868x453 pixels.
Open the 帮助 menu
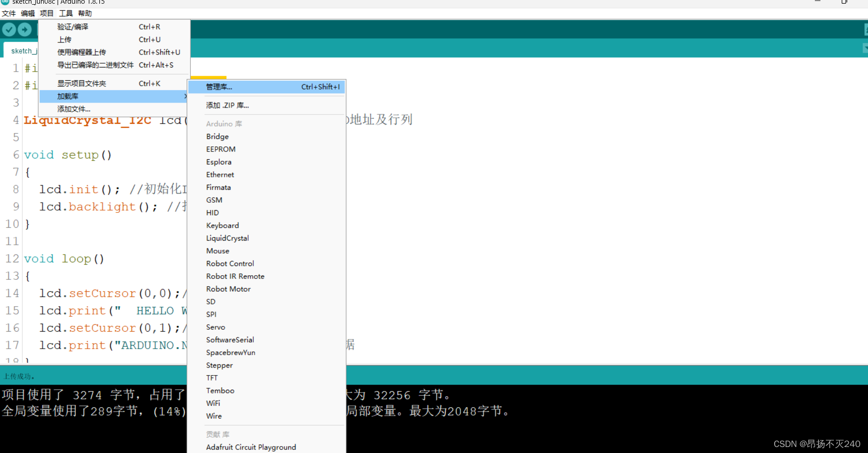point(85,13)
